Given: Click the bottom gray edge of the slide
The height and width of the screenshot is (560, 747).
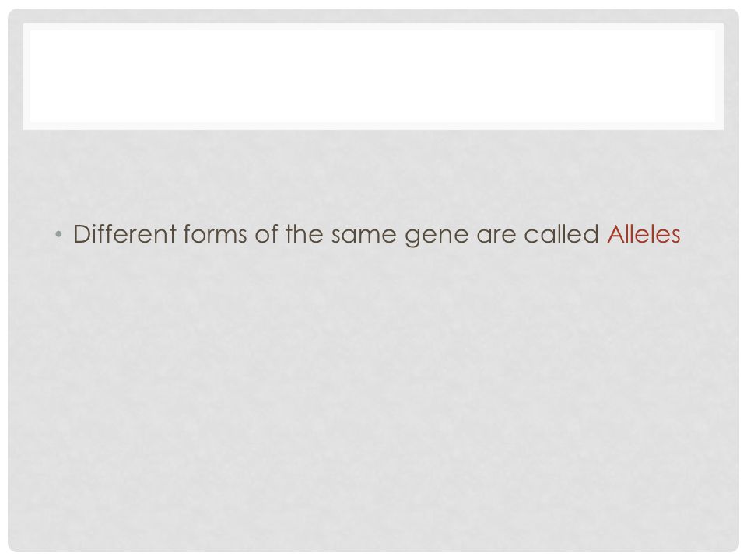Looking at the screenshot, I should [x=373, y=548].
